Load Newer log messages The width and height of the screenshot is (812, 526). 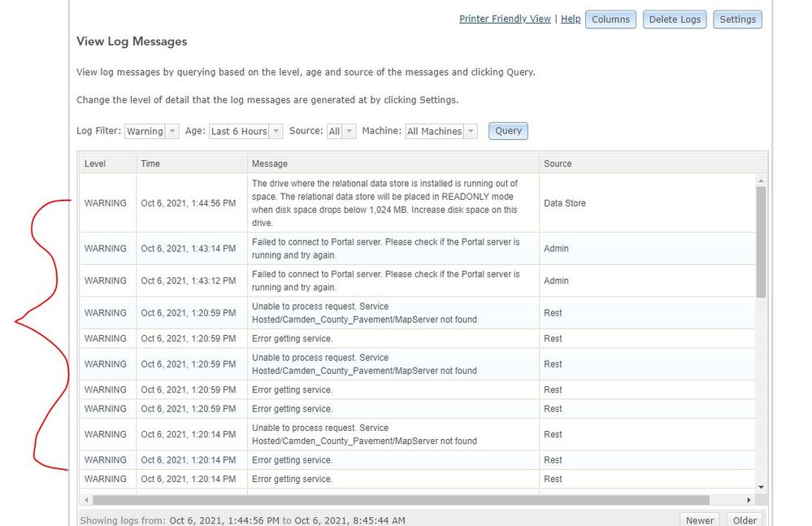pyautogui.click(x=700, y=519)
